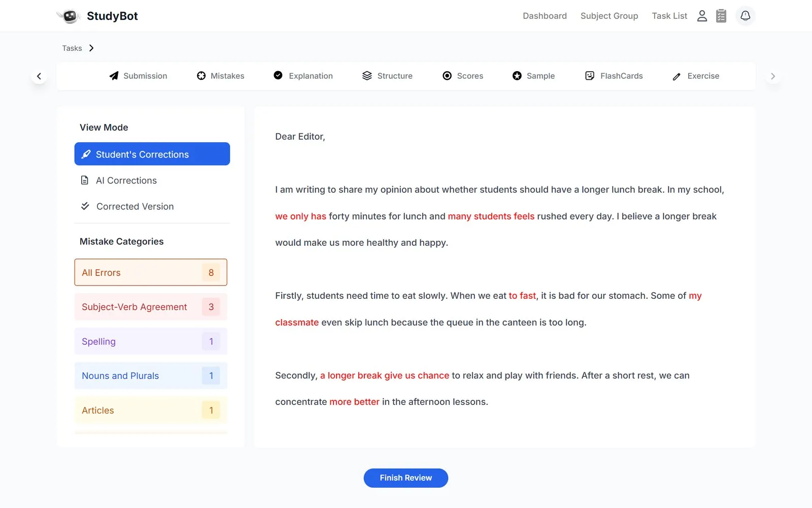The image size is (812, 508).
Task: Click the AI Corrections document icon
Action: [x=85, y=180]
